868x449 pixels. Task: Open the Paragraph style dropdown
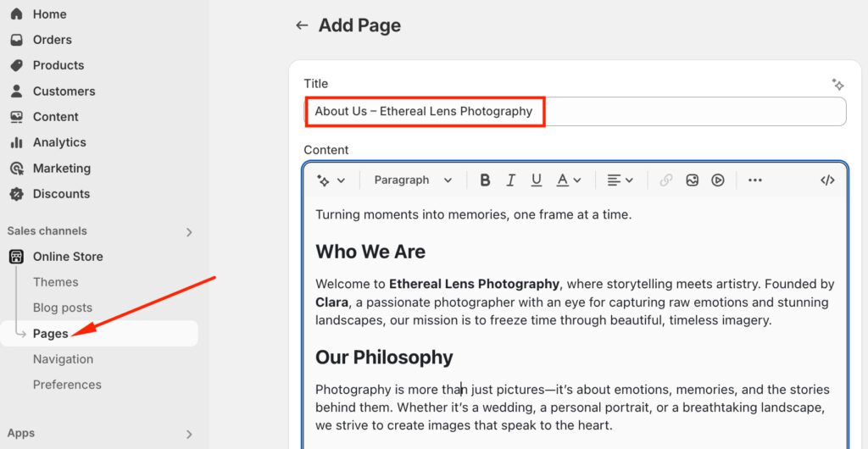(413, 180)
